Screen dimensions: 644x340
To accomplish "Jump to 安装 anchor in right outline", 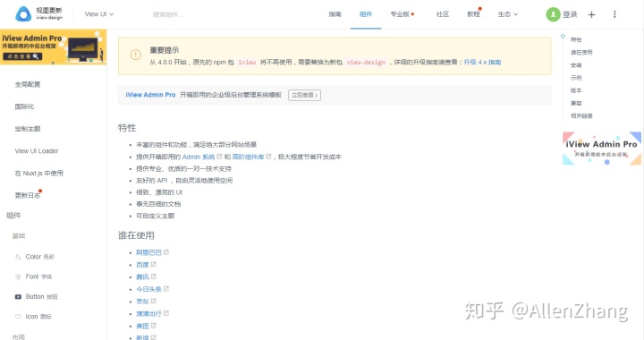I will (x=576, y=65).
